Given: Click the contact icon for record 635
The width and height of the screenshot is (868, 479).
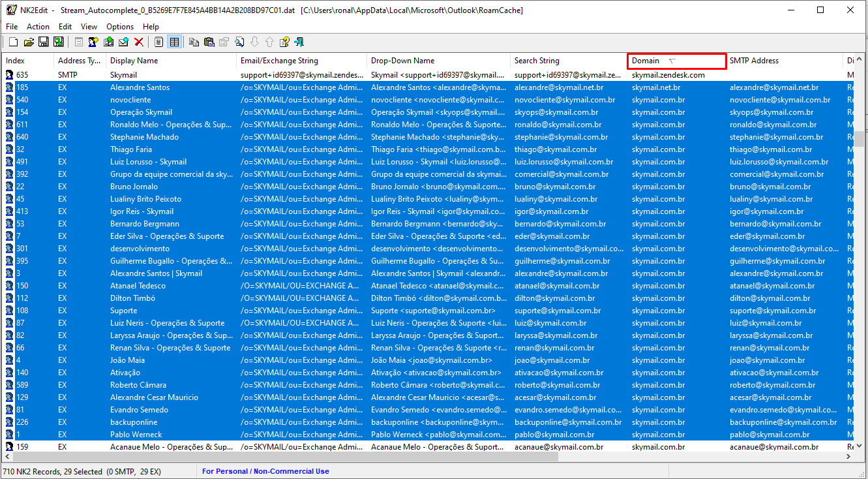Looking at the screenshot, I should (10, 75).
